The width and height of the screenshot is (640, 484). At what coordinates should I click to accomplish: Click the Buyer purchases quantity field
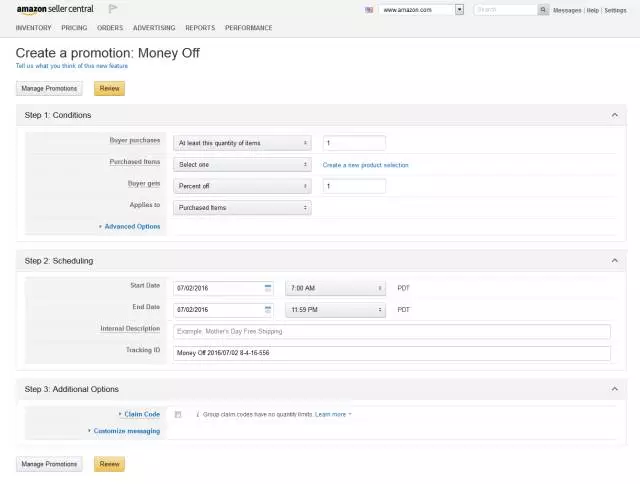(x=354, y=143)
